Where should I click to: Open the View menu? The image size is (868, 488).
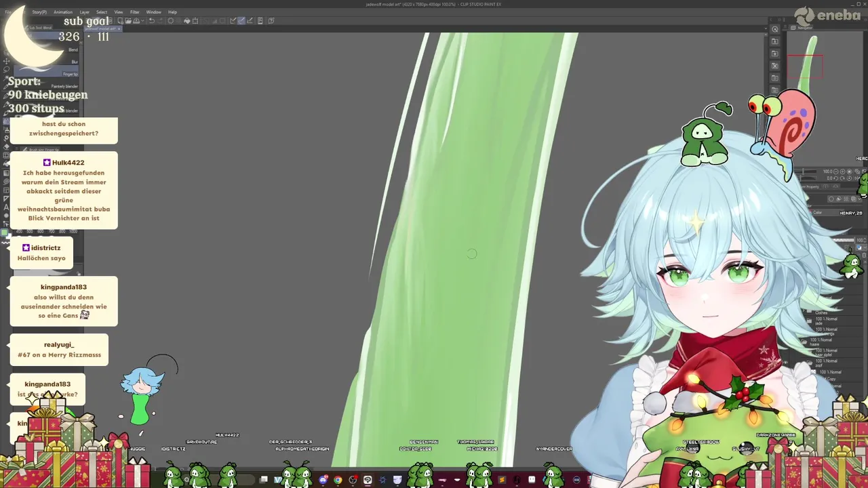click(118, 12)
